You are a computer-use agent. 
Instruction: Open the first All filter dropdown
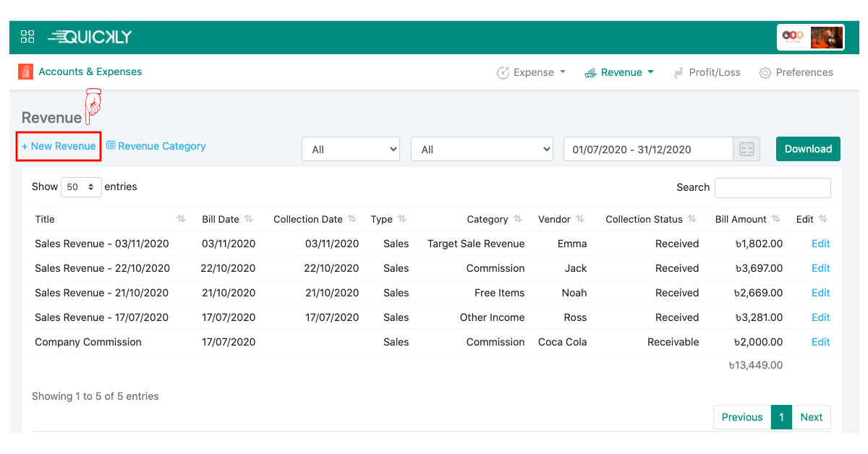[351, 150]
